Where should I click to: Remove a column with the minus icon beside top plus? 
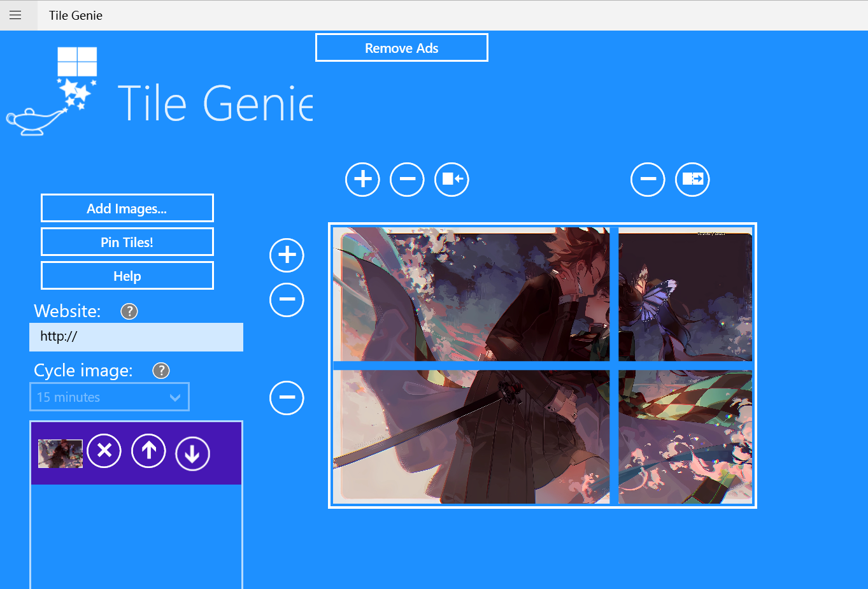tap(408, 179)
